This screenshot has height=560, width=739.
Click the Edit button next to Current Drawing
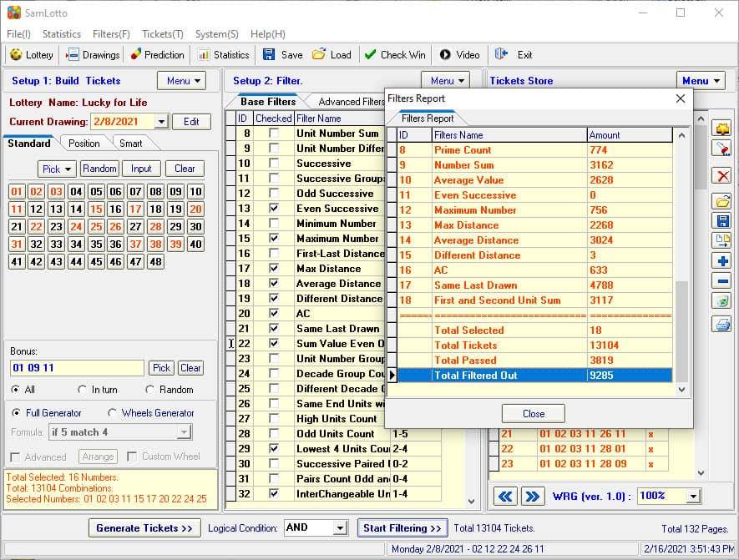pos(191,122)
